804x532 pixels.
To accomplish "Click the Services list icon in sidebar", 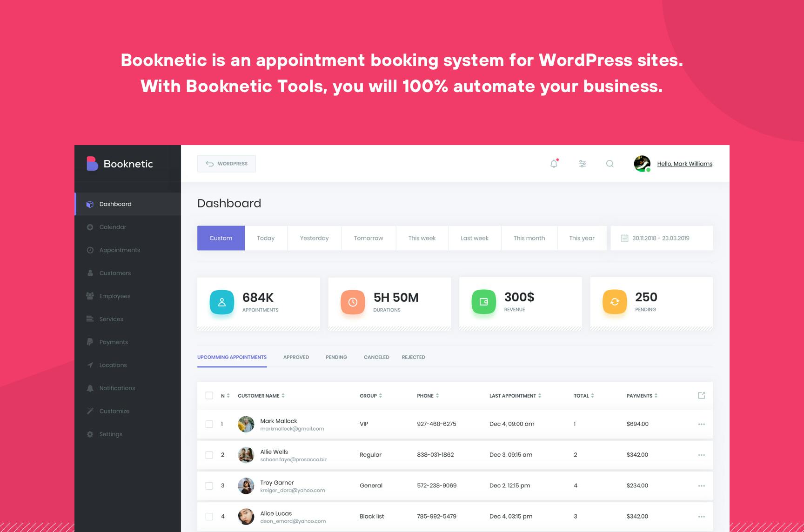I will tap(90, 319).
